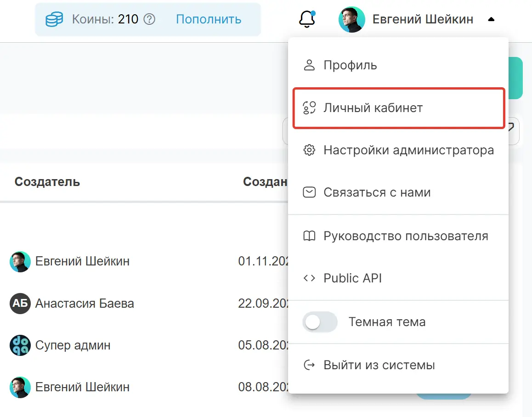Image resolution: width=532 pixels, height=417 pixels.
Task: Click the envelope icon for Связаться с нами
Action: pos(310,192)
